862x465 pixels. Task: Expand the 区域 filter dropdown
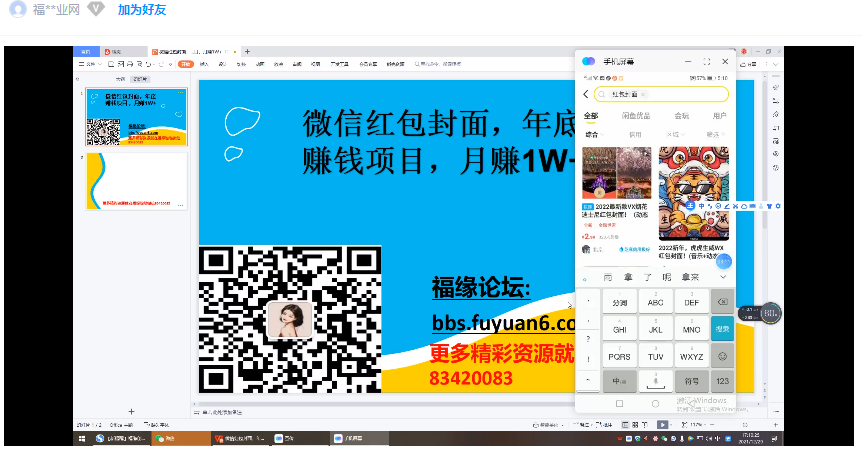[x=674, y=135]
